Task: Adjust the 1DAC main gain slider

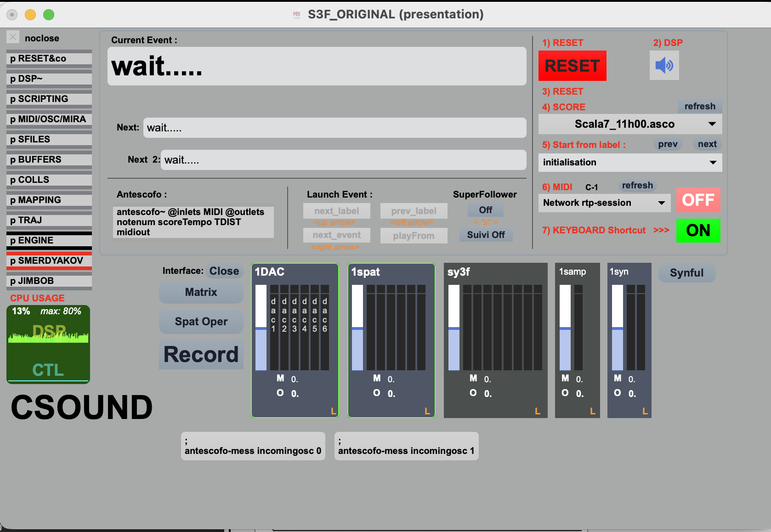Action: click(x=261, y=328)
